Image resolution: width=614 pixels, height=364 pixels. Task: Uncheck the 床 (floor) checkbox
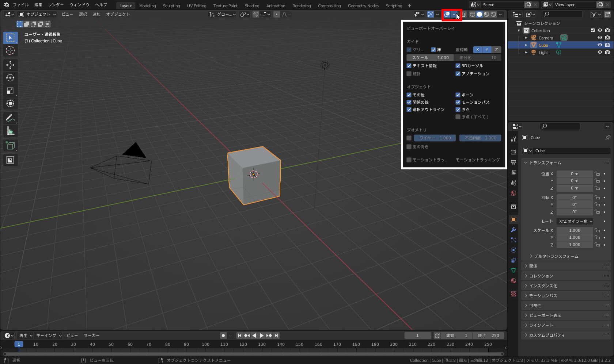433,50
